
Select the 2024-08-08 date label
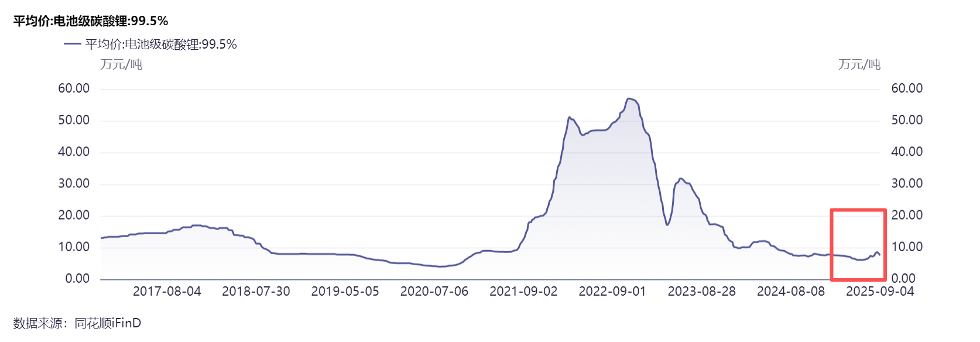pos(790,292)
